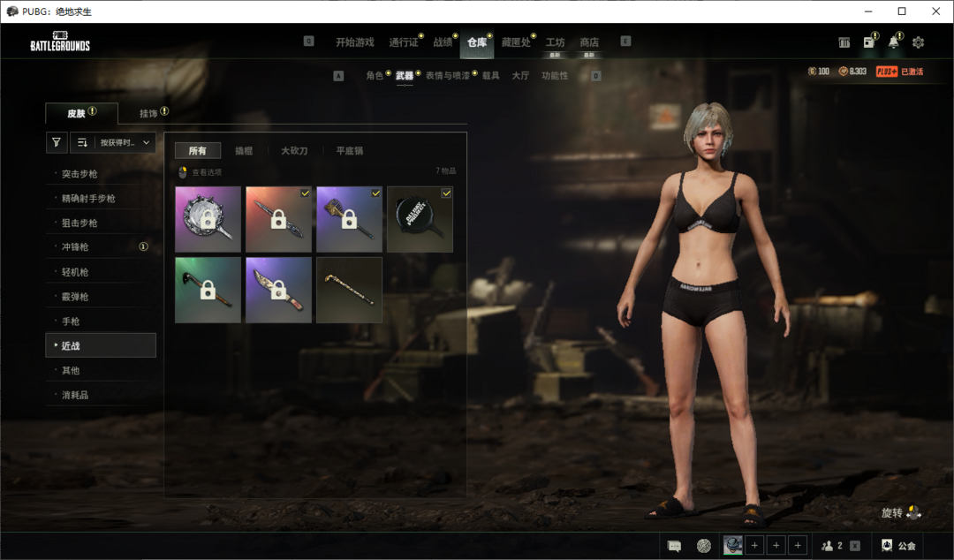Image resolution: width=954 pixels, height=560 pixels.
Task: Open the notifications bell icon
Action: pos(893,42)
